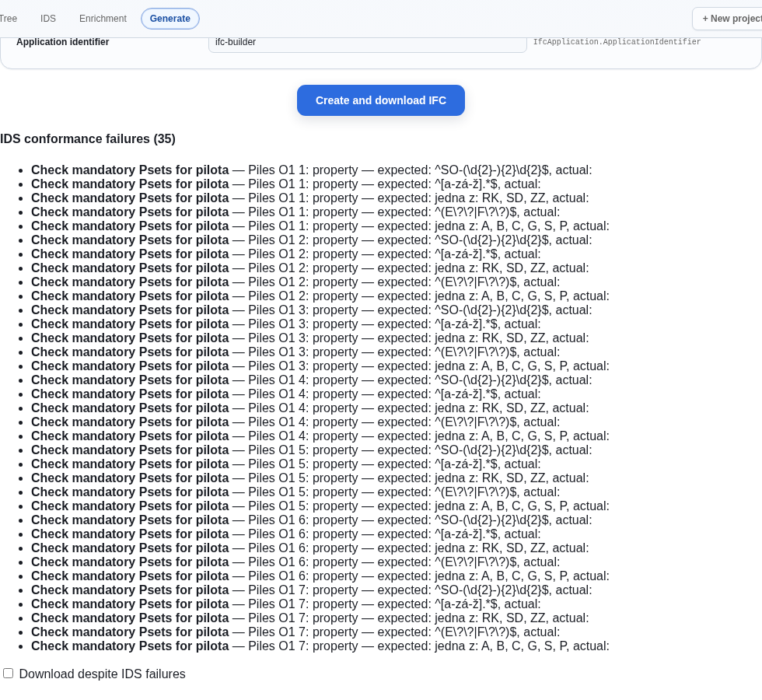The height and width of the screenshot is (700, 762).
Task: Select Piles O1 2 failure expecting ^[a-zá-ž].*$
Action: click(x=286, y=254)
